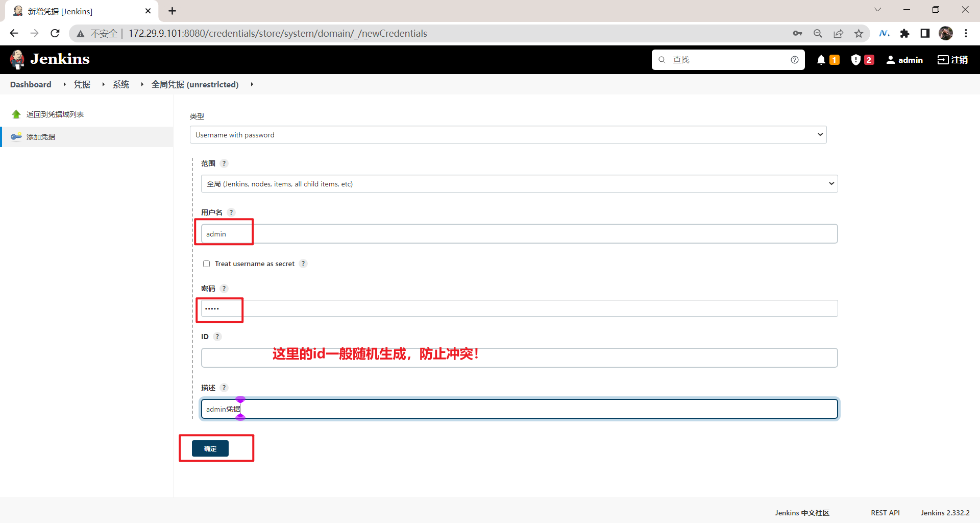Click the admin user icon
The height and width of the screenshot is (523, 980).
coord(891,60)
